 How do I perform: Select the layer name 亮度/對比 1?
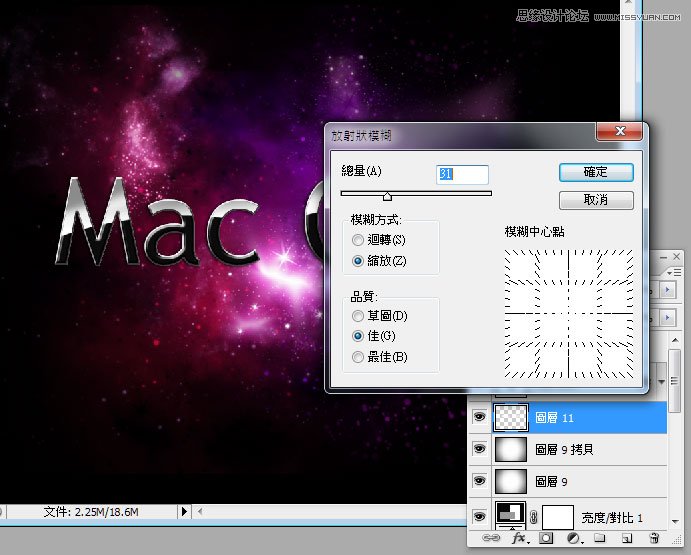(x=612, y=518)
